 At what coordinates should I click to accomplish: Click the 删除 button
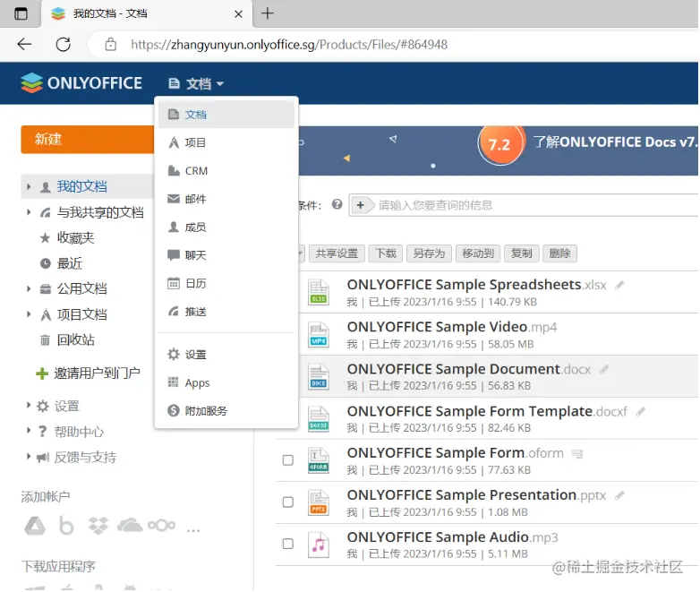tap(559, 253)
